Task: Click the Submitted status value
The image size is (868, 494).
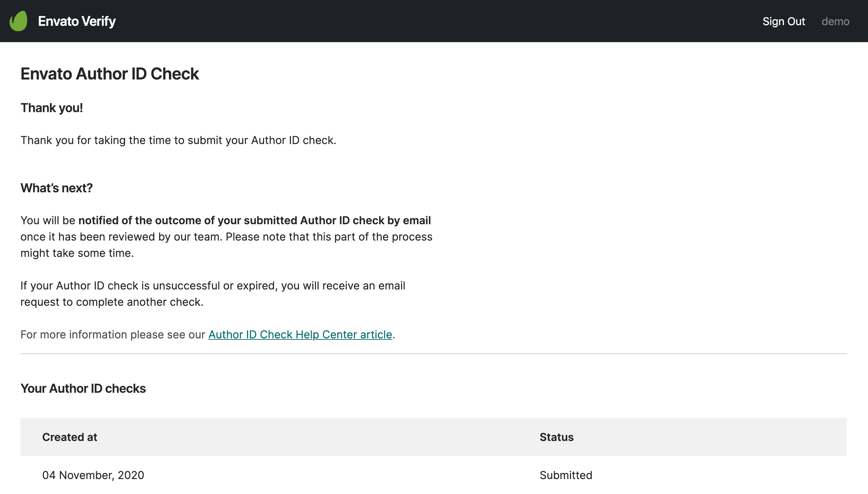Action: (x=566, y=475)
